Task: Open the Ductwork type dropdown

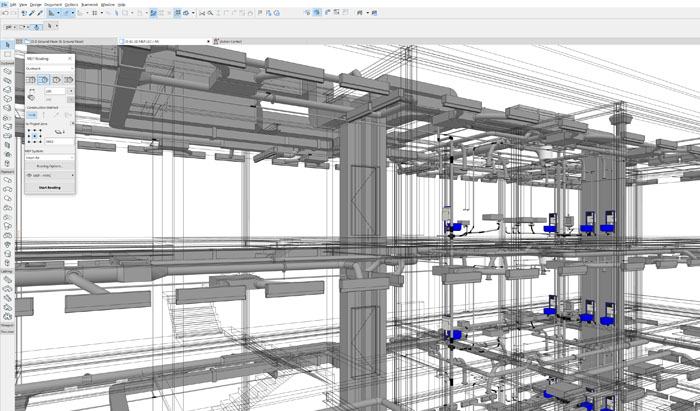Action: (49, 69)
